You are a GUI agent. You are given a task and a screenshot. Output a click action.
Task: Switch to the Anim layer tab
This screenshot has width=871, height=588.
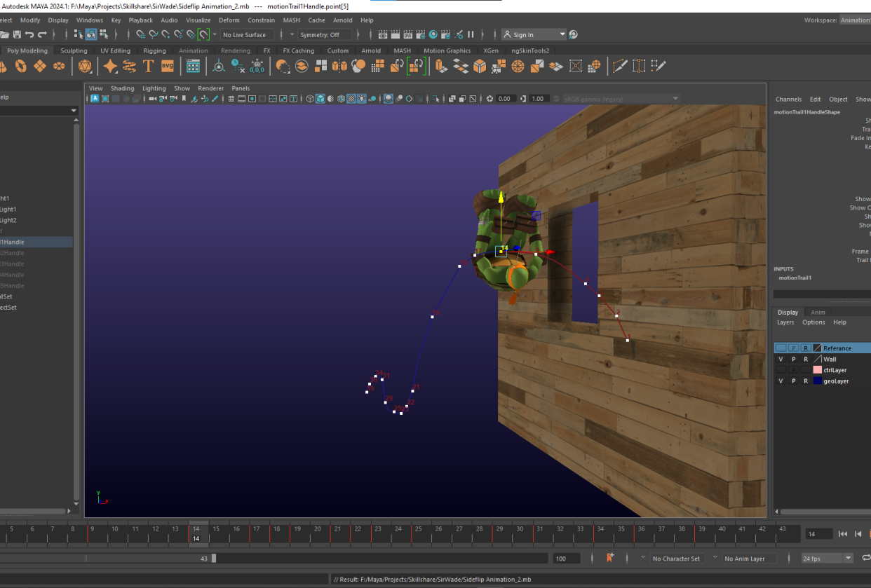(x=818, y=312)
